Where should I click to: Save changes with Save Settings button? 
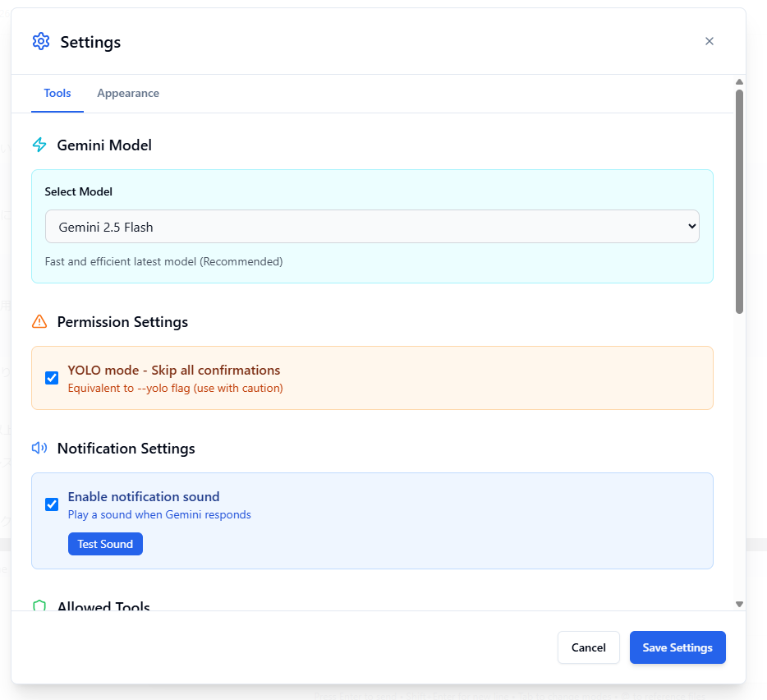click(677, 647)
